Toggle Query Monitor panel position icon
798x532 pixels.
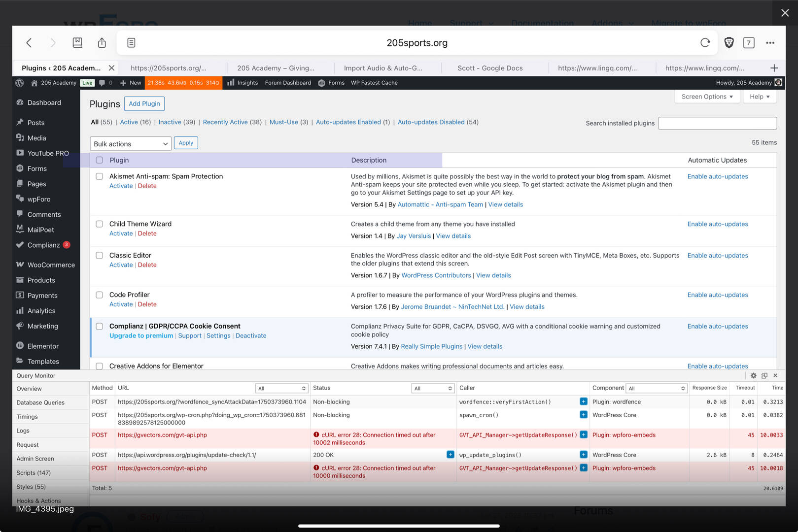[x=764, y=375]
